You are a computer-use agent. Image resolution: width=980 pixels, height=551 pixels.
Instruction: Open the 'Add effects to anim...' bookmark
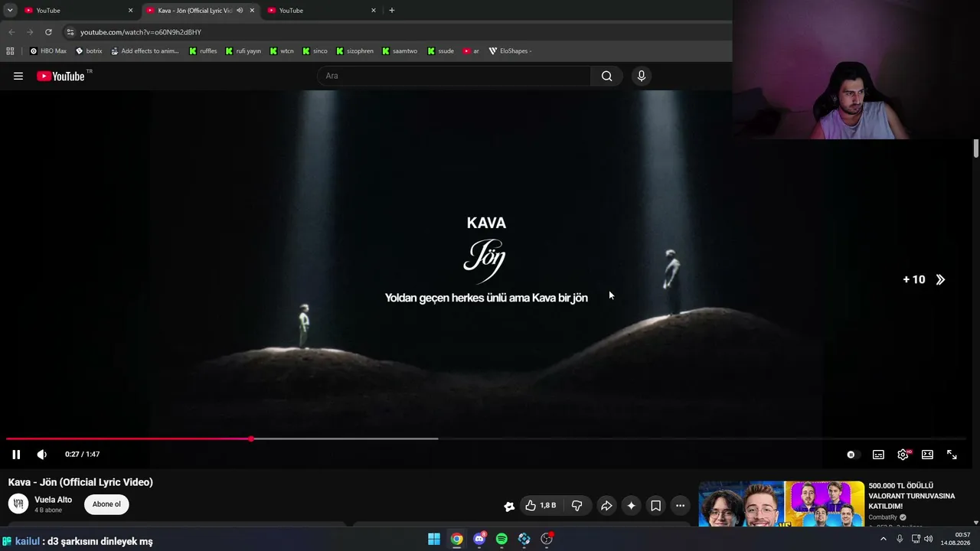(145, 51)
